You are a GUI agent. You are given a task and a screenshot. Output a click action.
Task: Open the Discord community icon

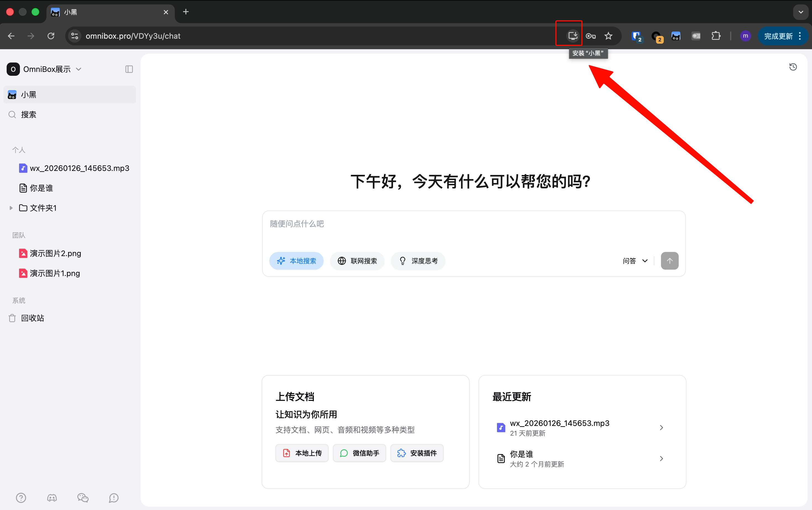point(52,498)
